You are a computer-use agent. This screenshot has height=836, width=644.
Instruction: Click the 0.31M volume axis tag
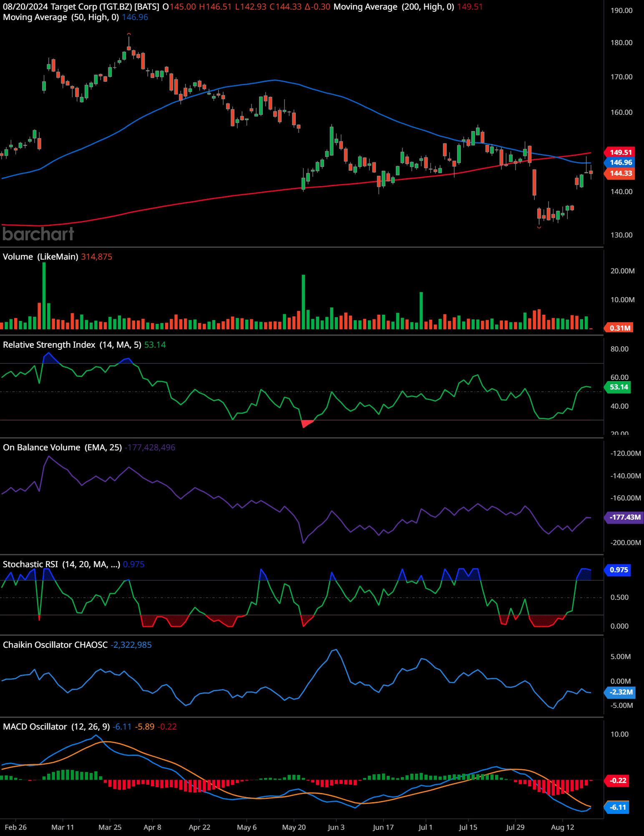(619, 328)
